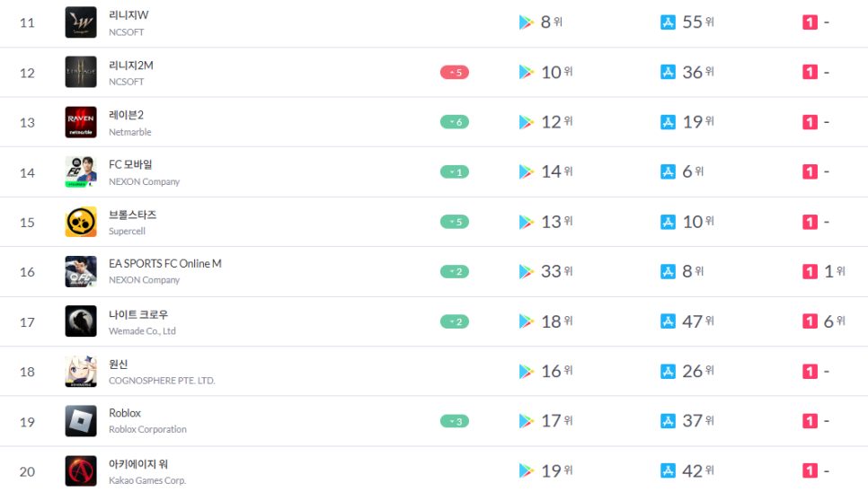Open the EA SPORTS FC Online M icon
The height and width of the screenshot is (492, 868).
pos(81,271)
